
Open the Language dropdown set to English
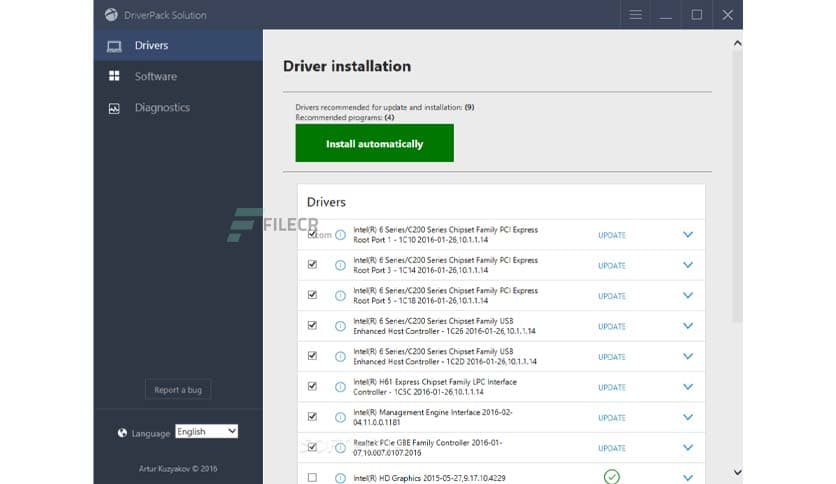206,431
